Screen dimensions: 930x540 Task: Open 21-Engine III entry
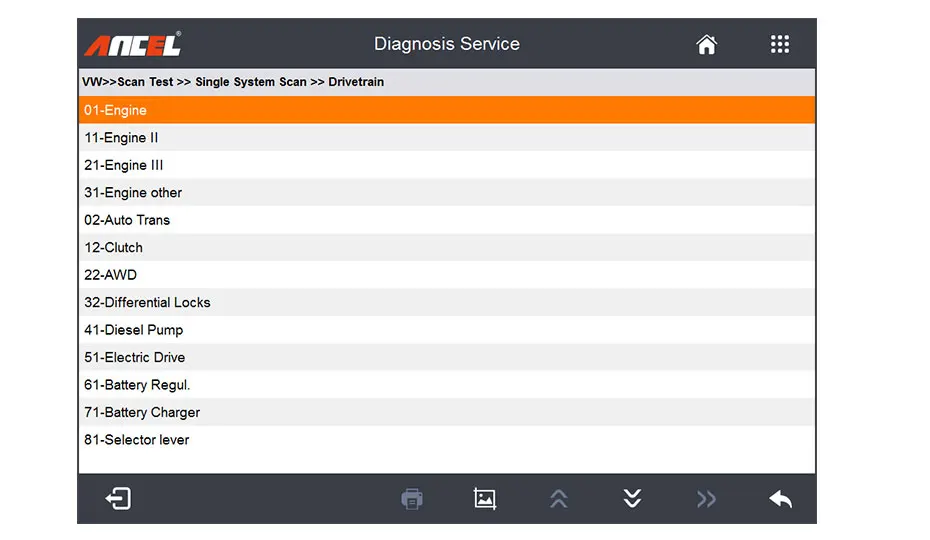click(446, 165)
